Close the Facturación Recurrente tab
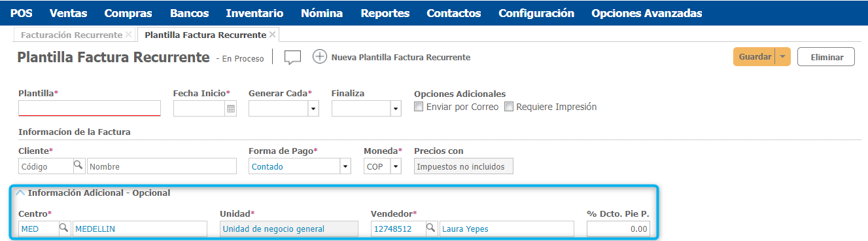 [128, 35]
